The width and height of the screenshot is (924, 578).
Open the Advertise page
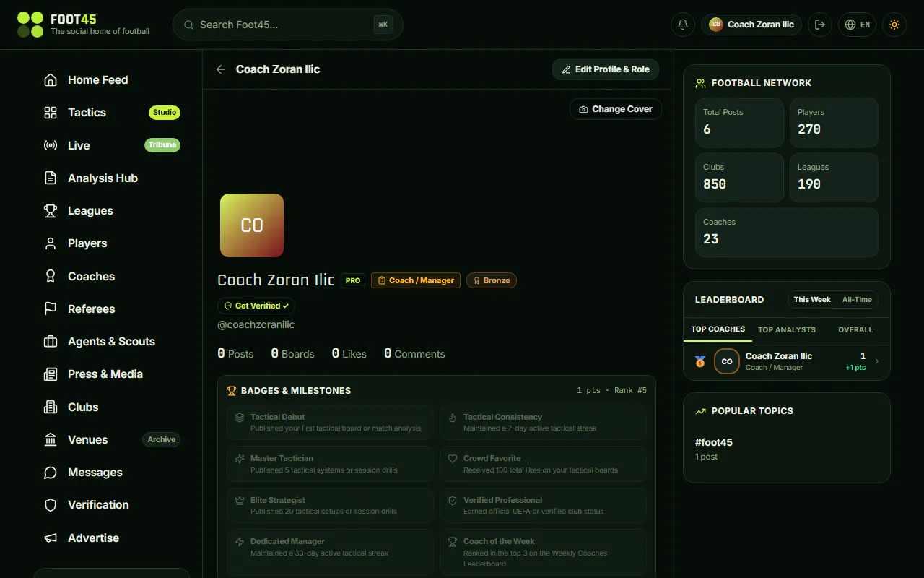point(112,538)
